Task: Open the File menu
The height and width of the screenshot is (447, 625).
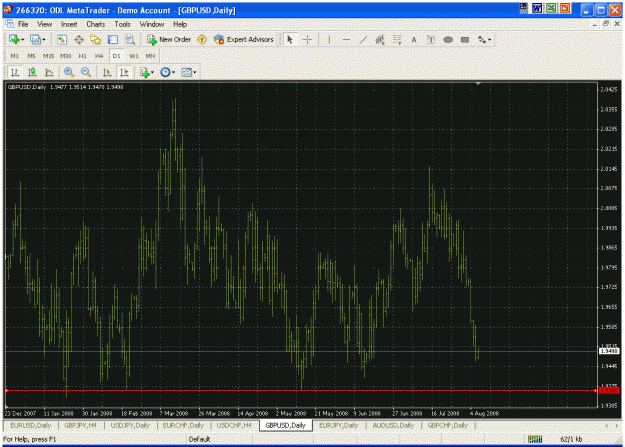Action: 23,24
